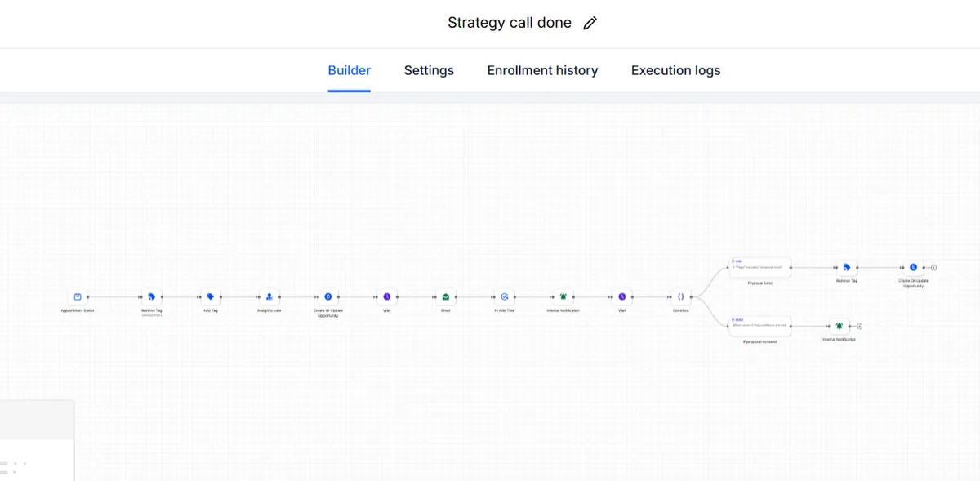The image size is (980, 481).
Task: Open the Assign to user node
Action: (269, 296)
